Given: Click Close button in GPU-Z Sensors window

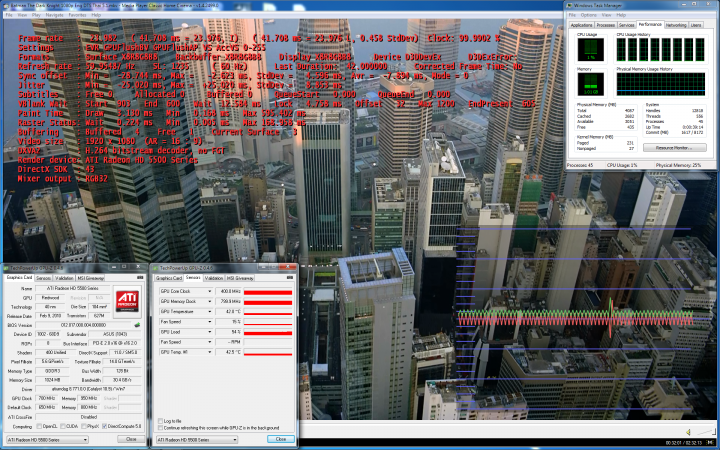Looking at the screenshot, I should pyautogui.click(x=281, y=439).
